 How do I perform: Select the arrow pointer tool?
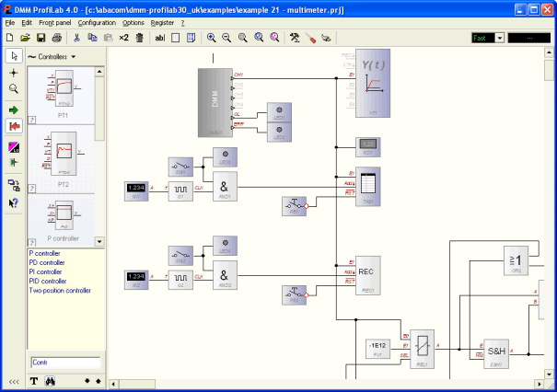[x=14, y=56]
